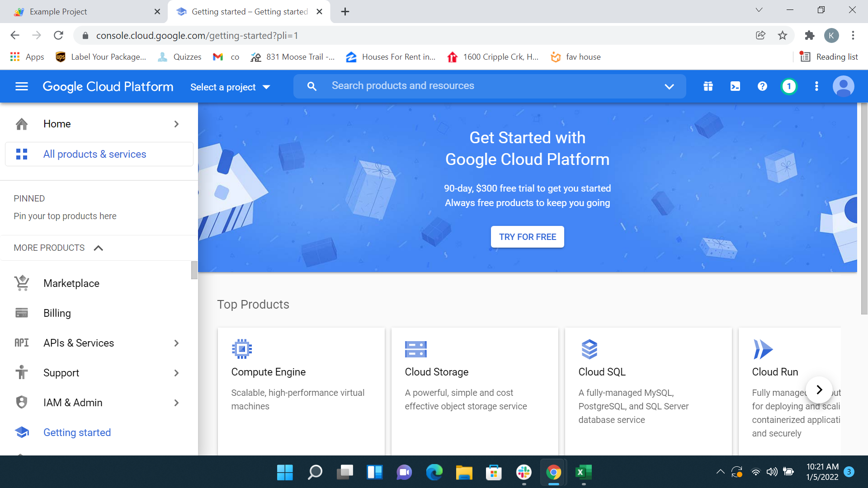Viewport: 868px width, 488px height.
Task: Click the address bar URL
Action: tap(197, 35)
